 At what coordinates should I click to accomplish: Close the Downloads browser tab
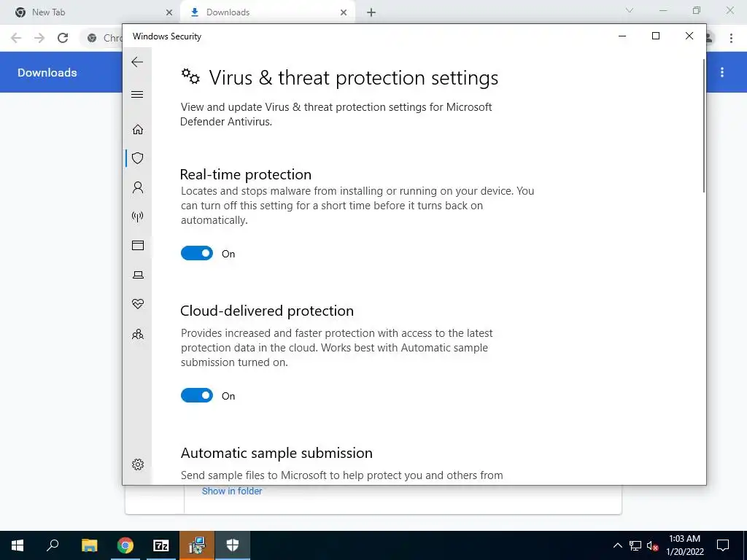344,12
